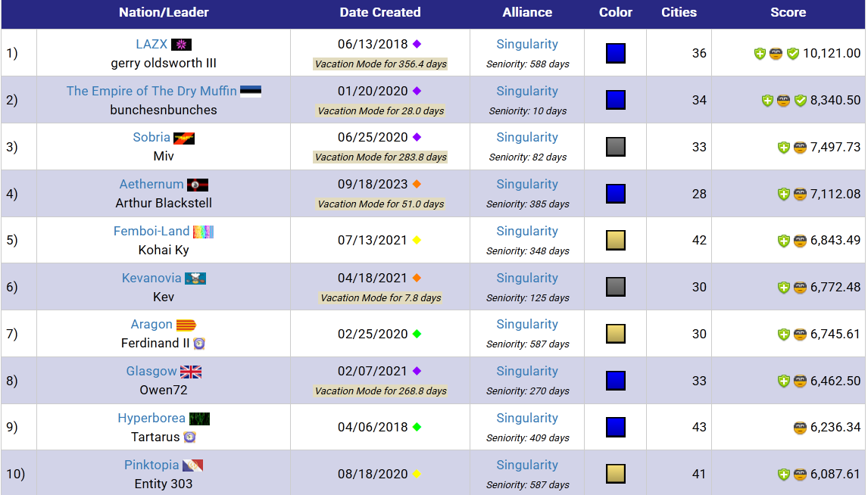
Task: Click the badge icon beside Ferdinand II
Action: point(199,344)
